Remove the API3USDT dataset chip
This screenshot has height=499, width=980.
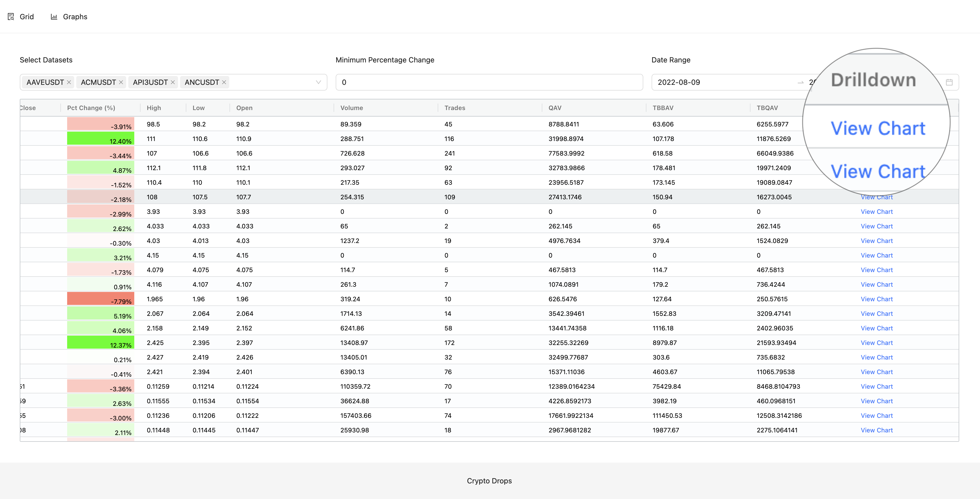click(173, 82)
